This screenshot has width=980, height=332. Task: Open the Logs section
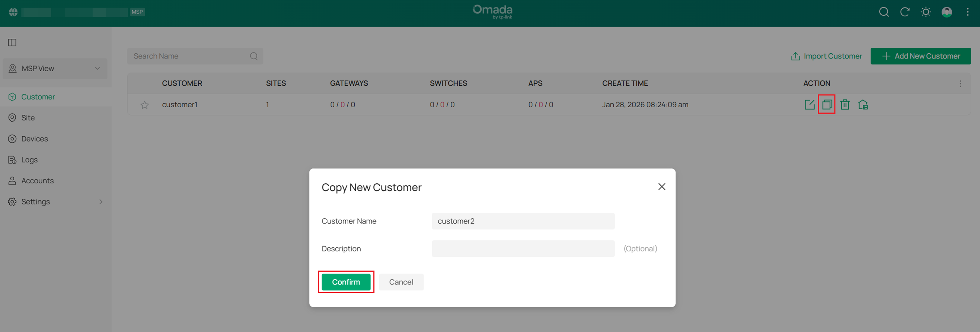(29, 159)
